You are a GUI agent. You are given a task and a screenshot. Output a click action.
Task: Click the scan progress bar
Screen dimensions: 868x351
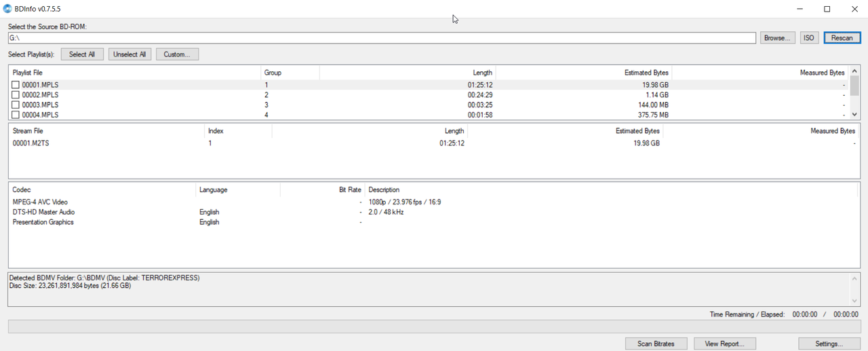point(434,327)
